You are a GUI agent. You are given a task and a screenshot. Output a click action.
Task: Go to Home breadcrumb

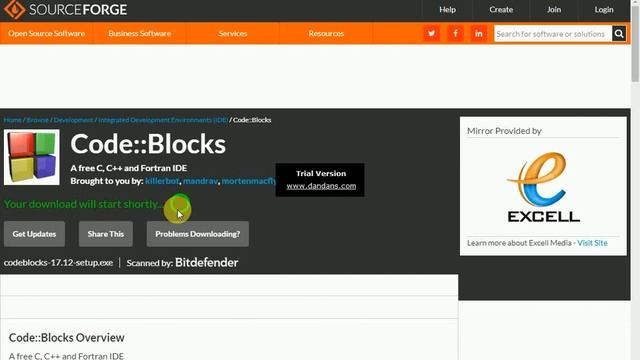coord(13,120)
